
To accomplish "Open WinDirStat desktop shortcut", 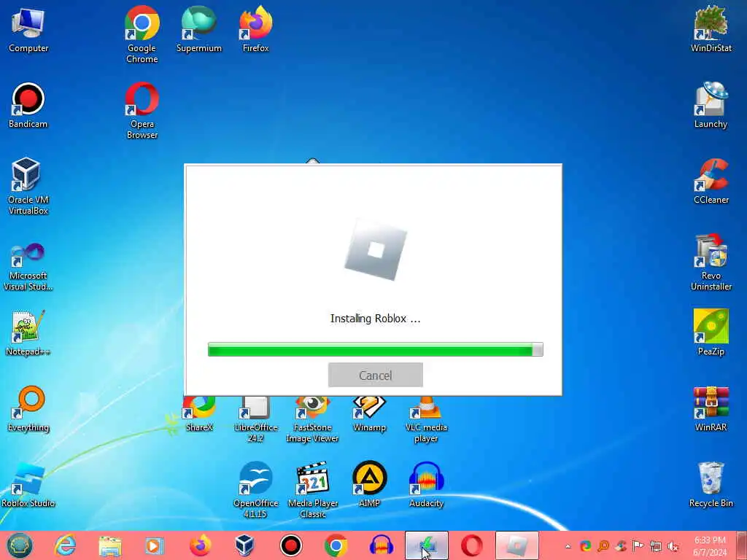I will [x=711, y=29].
